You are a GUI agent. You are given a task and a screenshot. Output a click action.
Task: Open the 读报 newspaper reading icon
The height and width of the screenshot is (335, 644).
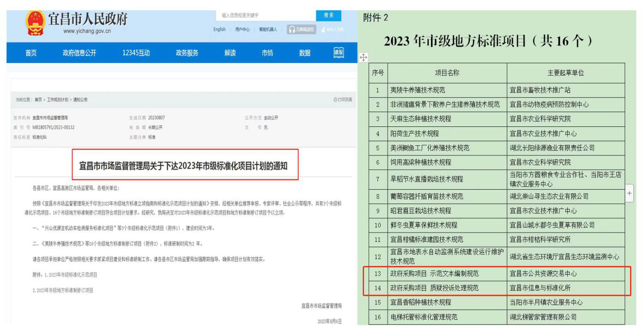pyautogui.click(x=339, y=53)
